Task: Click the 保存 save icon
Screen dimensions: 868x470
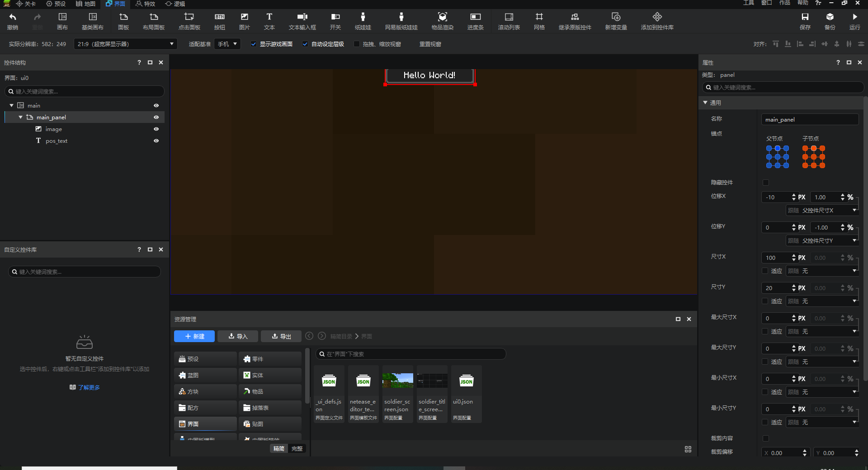Action: pos(805,21)
